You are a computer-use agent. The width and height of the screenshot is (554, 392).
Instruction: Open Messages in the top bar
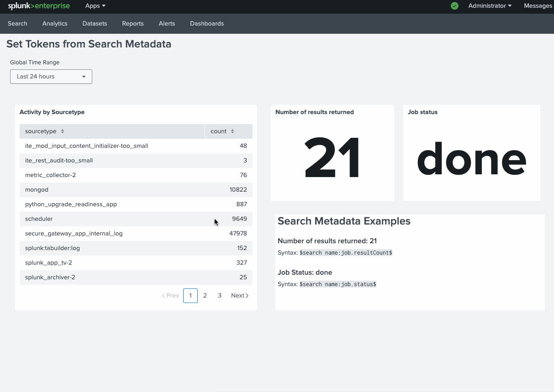pyautogui.click(x=538, y=6)
